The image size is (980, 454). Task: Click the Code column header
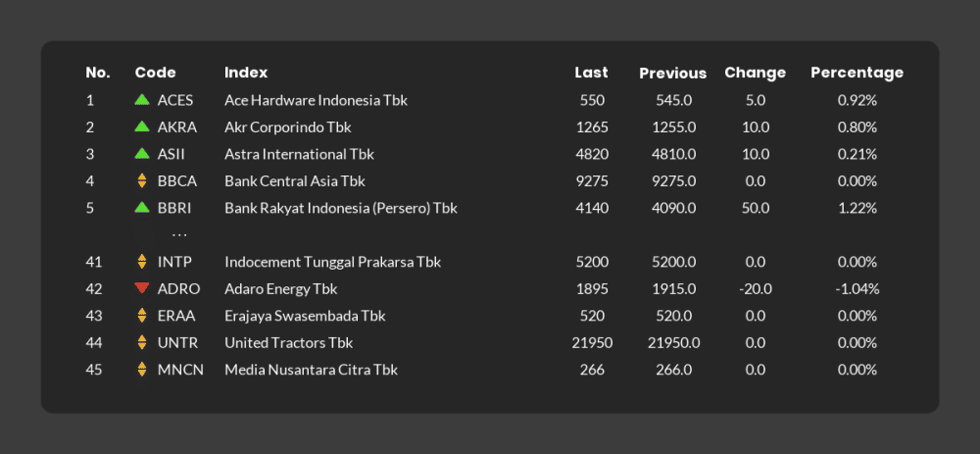(156, 73)
